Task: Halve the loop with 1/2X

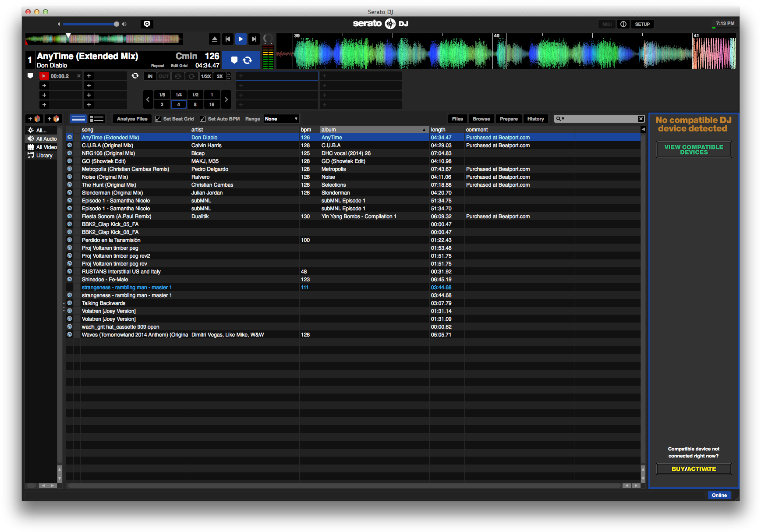Action: [206, 76]
